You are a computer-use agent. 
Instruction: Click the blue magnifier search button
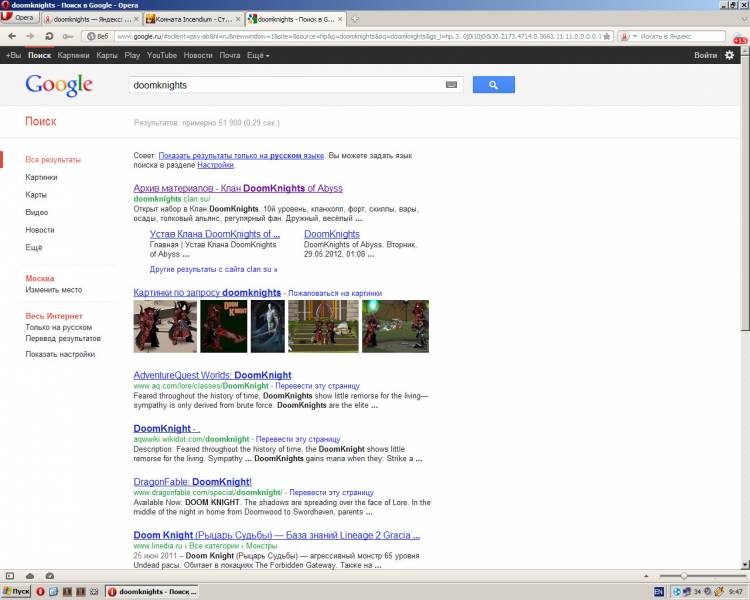tap(494, 85)
